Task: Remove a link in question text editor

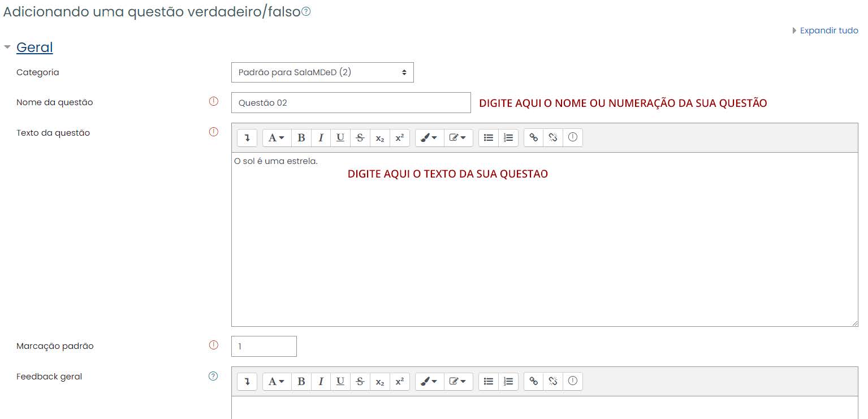Action: pos(552,137)
